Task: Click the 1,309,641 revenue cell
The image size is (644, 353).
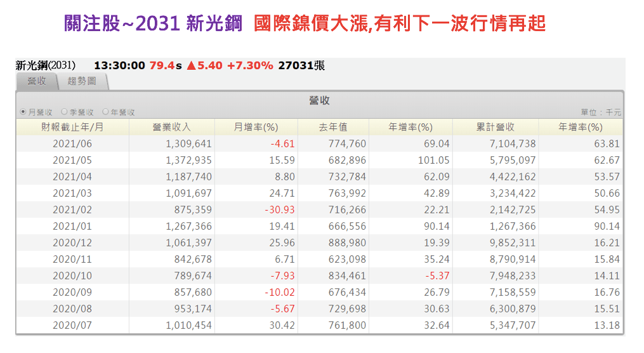Action: pos(188,143)
